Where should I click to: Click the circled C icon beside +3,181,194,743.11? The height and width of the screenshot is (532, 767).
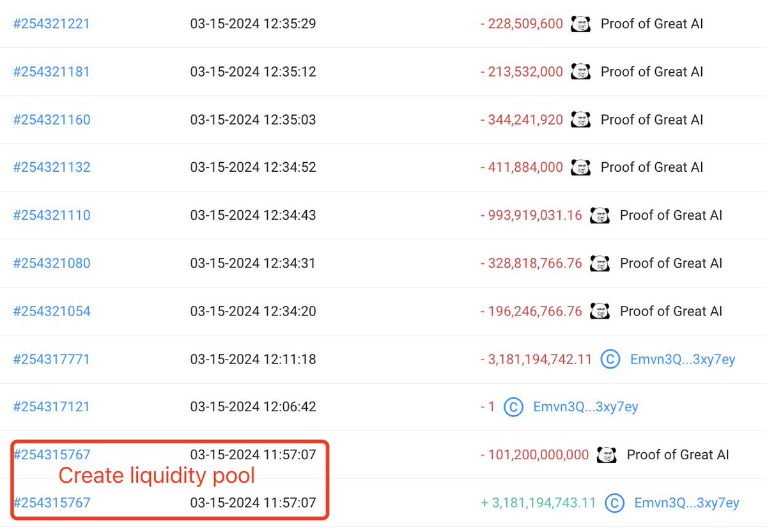coord(614,503)
